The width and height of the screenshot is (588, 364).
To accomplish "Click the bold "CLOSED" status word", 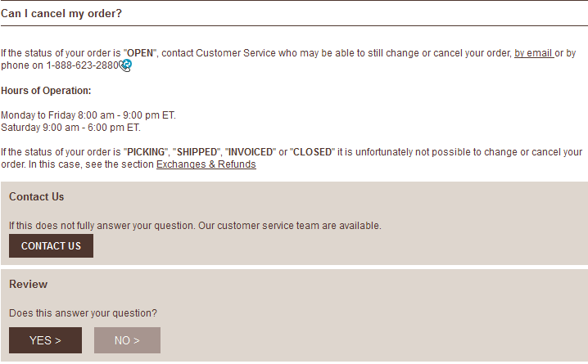I will coord(310,152).
